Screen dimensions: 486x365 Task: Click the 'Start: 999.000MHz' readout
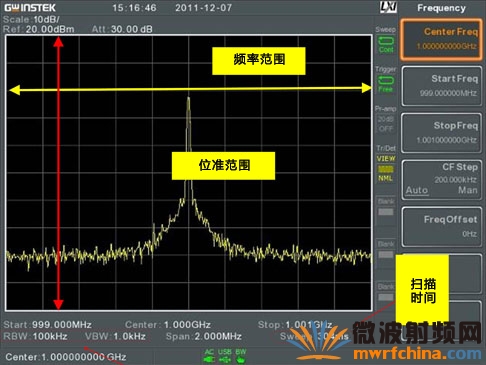click(x=47, y=324)
